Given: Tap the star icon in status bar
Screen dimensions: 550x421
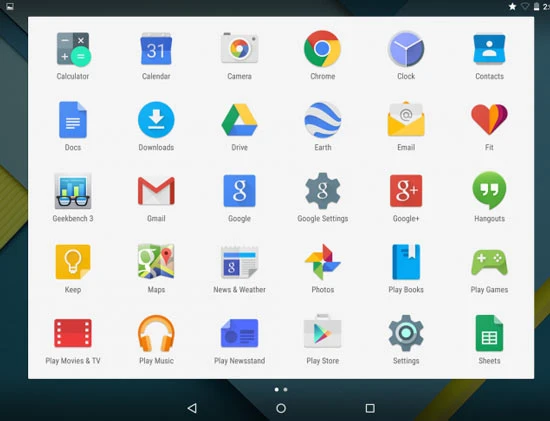Looking at the screenshot, I should pos(513,6).
